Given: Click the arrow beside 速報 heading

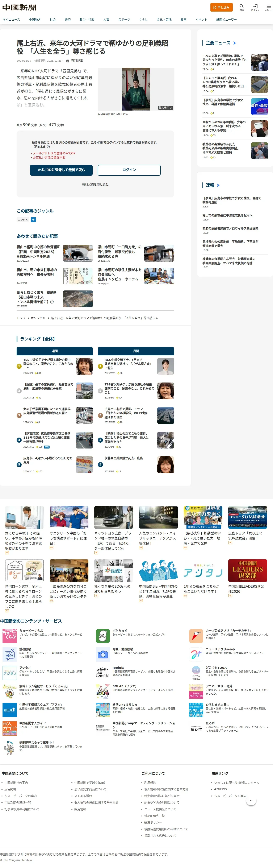Looking at the screenshot, I should coord(218,185).
